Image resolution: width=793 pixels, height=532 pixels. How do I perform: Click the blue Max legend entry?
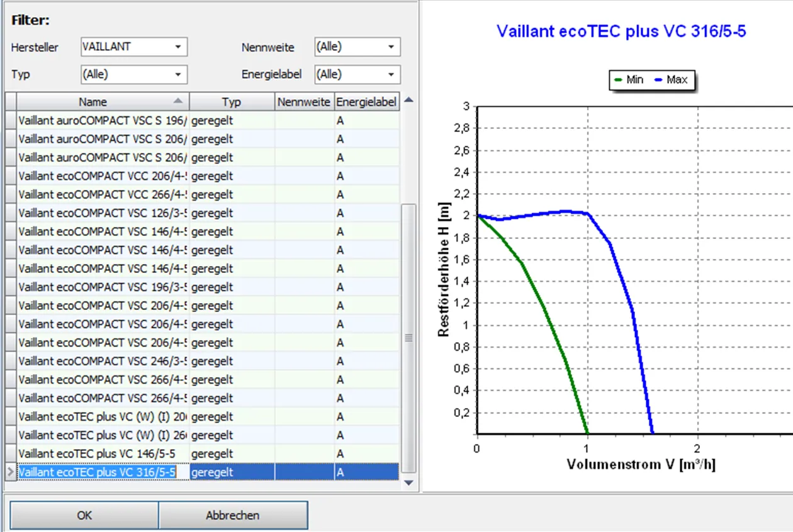pos(671,80)
